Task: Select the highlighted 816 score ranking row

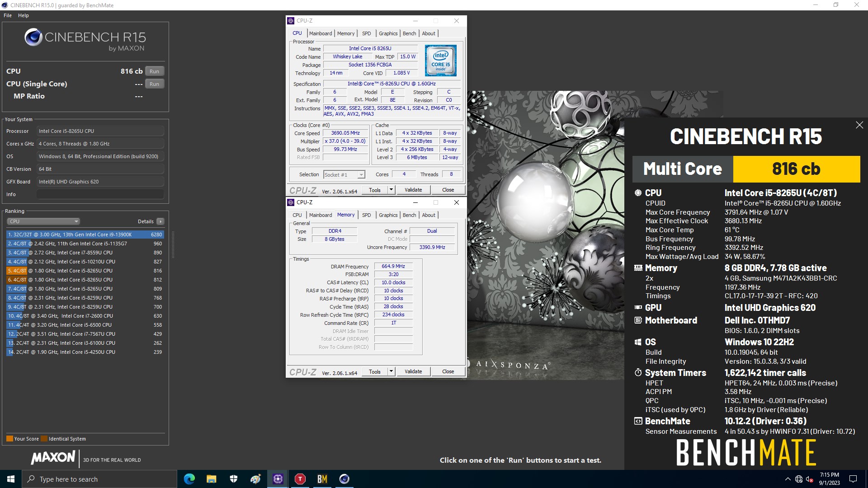Action: pos(85,271)
